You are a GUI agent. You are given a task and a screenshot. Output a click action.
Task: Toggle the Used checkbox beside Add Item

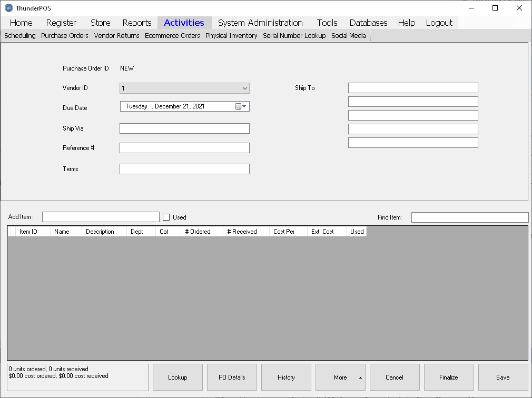coord(166,217)
